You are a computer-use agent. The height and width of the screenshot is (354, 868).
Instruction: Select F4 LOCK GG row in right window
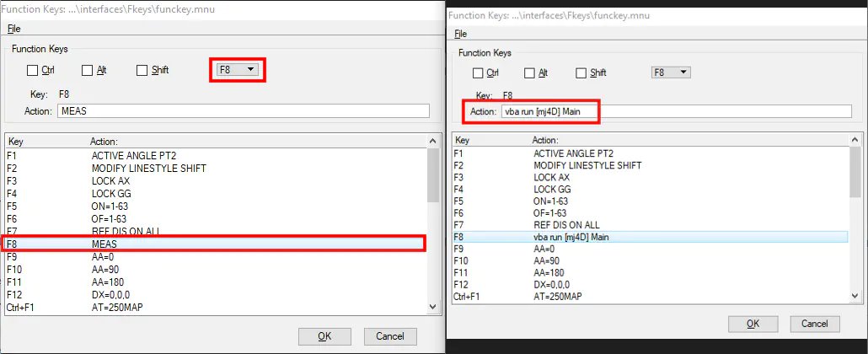(651, 190)
